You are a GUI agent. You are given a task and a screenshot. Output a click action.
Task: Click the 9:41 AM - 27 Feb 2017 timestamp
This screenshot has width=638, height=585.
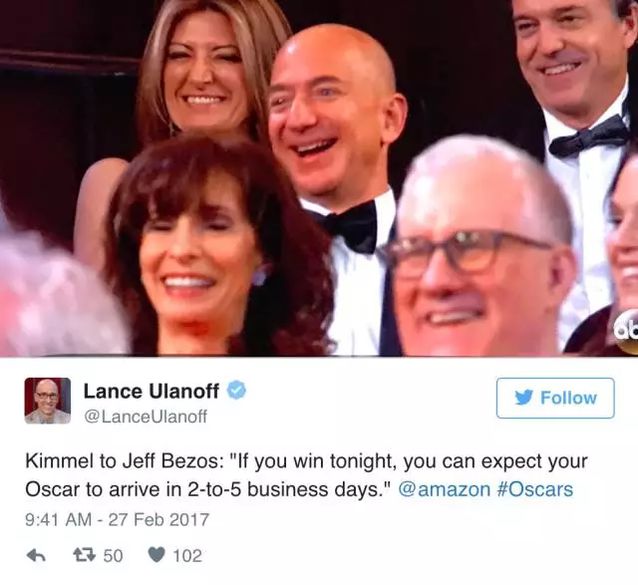tap(117, 520)
